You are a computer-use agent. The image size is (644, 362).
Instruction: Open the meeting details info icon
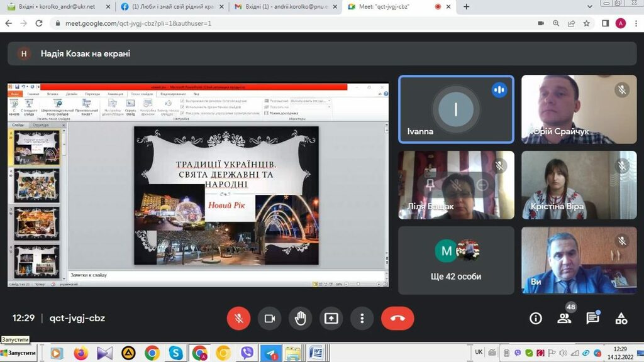click(536, 318)
